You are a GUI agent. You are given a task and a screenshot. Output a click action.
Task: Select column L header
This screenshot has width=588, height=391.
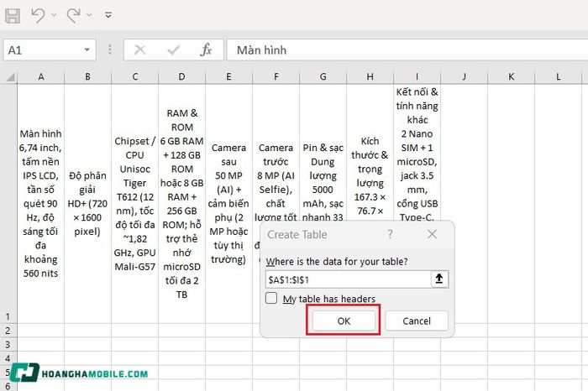click(x=559, y=77)
